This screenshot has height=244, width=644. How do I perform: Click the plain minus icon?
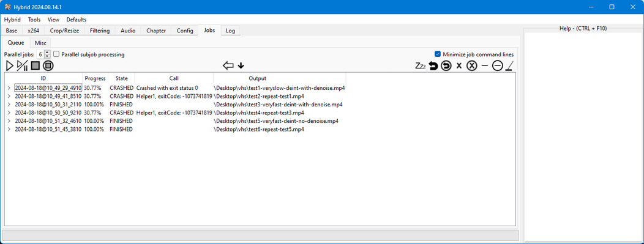[485, 65]
